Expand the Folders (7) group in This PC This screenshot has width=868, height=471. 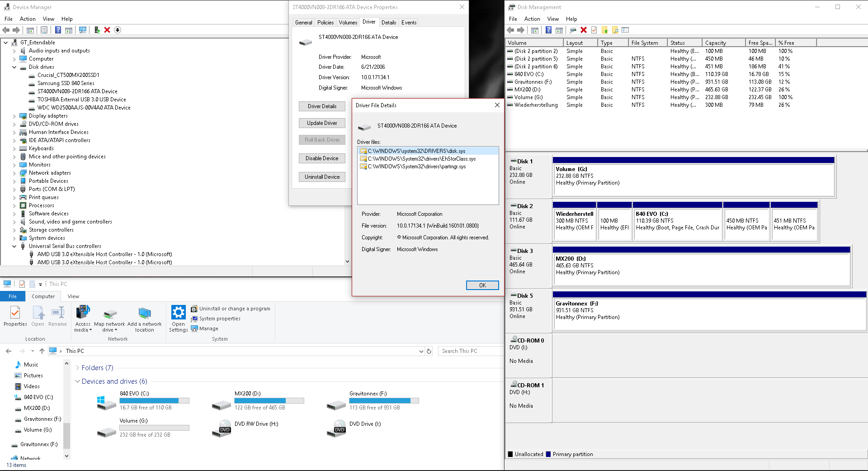click(77, 368)
